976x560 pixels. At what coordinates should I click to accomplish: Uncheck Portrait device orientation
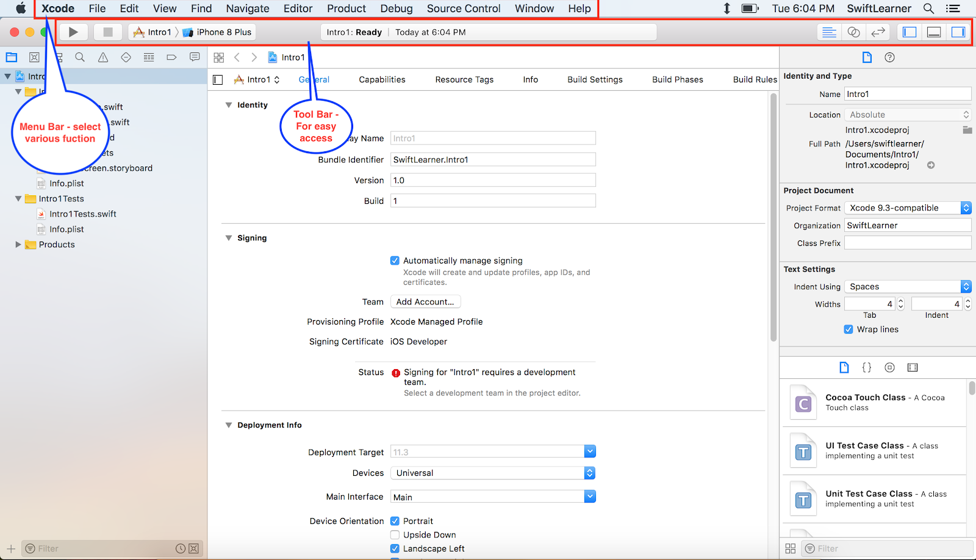[x=395, y=521]
